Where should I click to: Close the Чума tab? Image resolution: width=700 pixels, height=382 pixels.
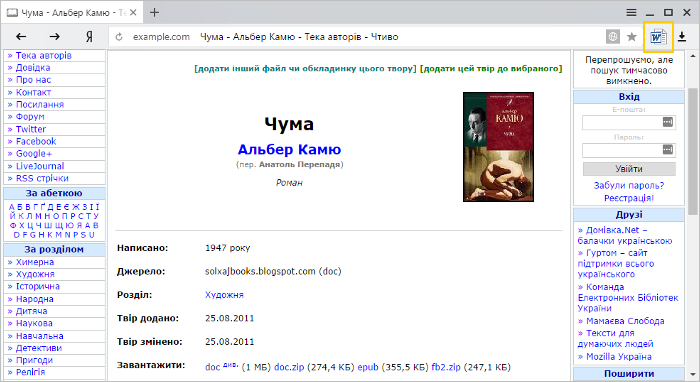(x=133, y=13)
